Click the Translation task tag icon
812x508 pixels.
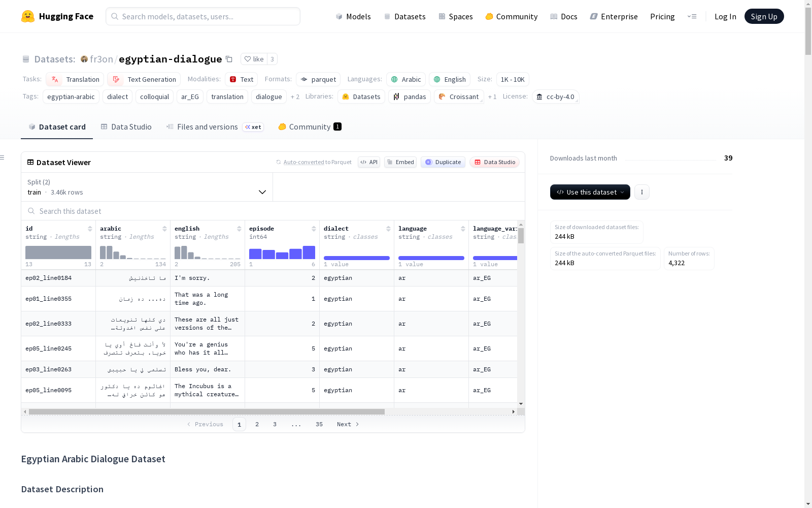pyautogui.click(x=55, y=79)
